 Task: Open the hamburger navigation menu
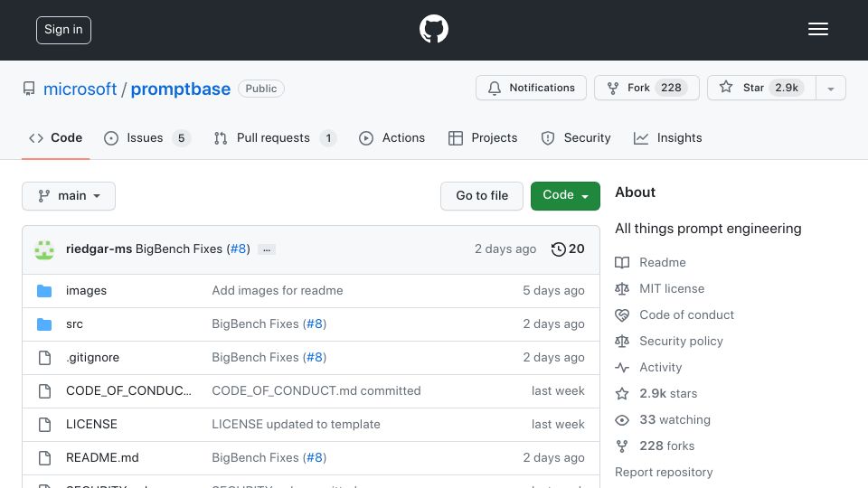(817, 29)
